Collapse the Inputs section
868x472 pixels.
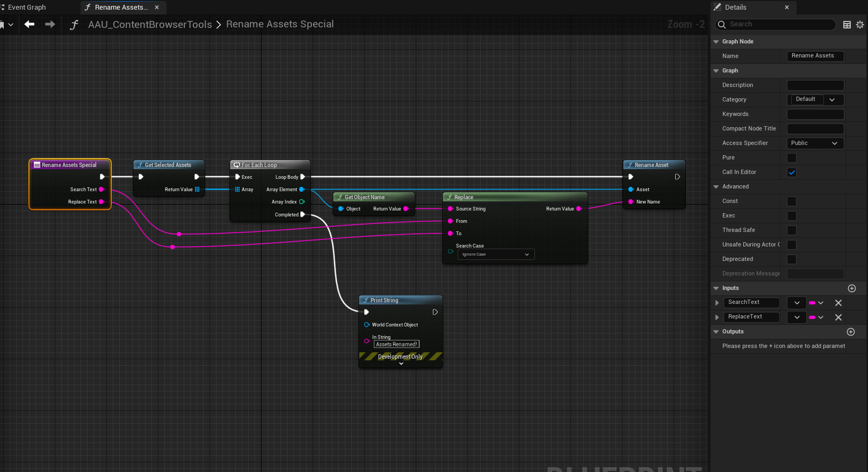[x=716, y=288]
